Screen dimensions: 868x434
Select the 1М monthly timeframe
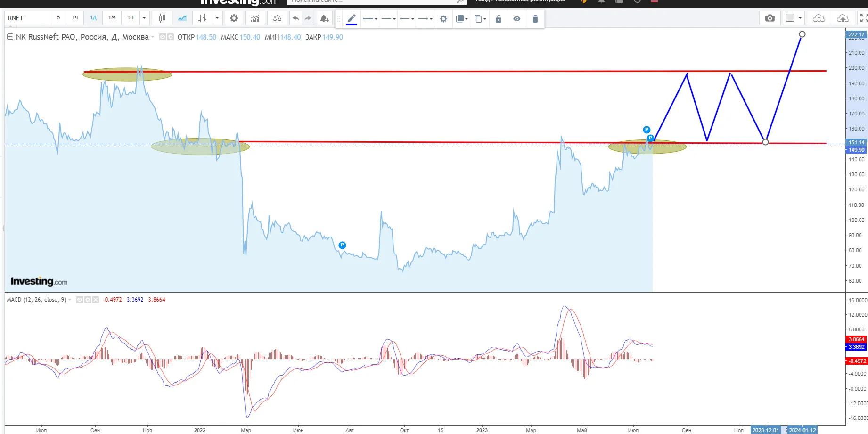[x=112, y=18]
